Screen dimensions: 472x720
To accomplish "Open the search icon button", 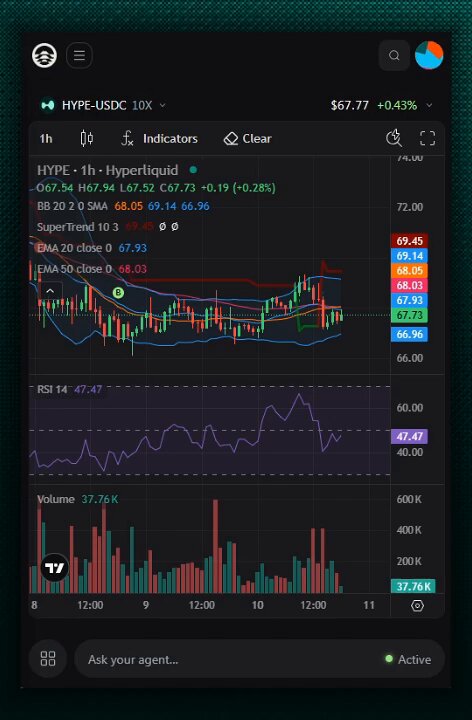I will [x=394, y=56].
